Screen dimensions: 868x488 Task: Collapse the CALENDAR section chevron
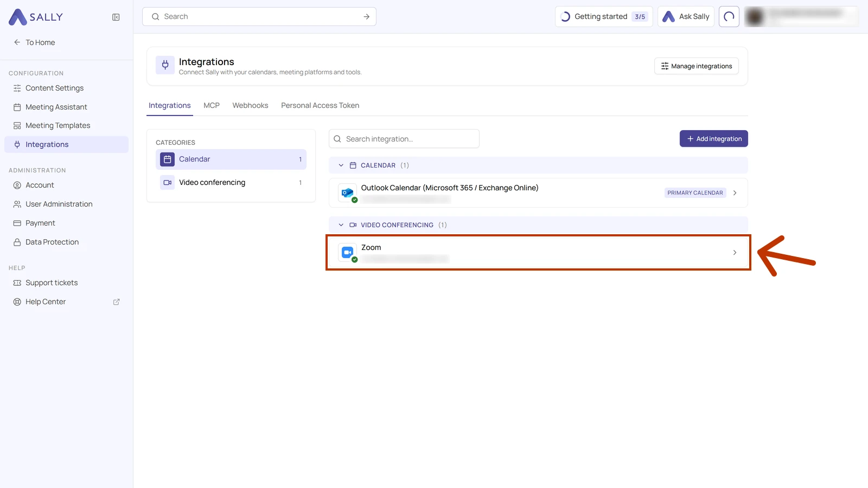[341, 165]
